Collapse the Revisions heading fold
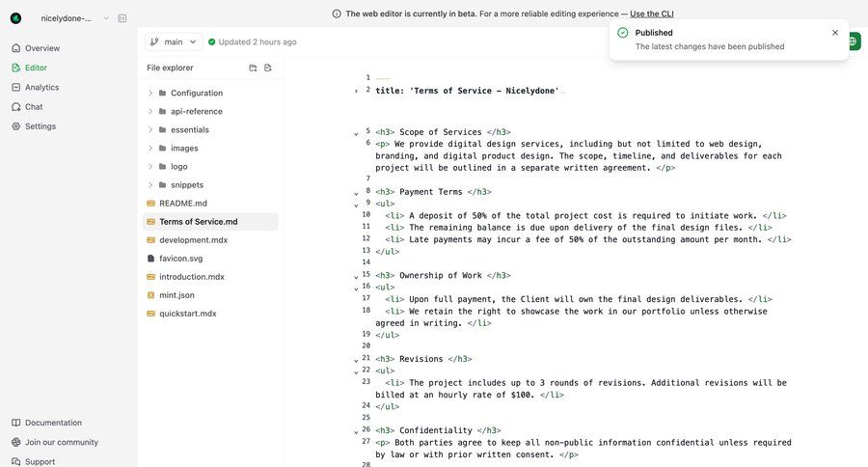 pyautogui.click(x=356, y=360)
